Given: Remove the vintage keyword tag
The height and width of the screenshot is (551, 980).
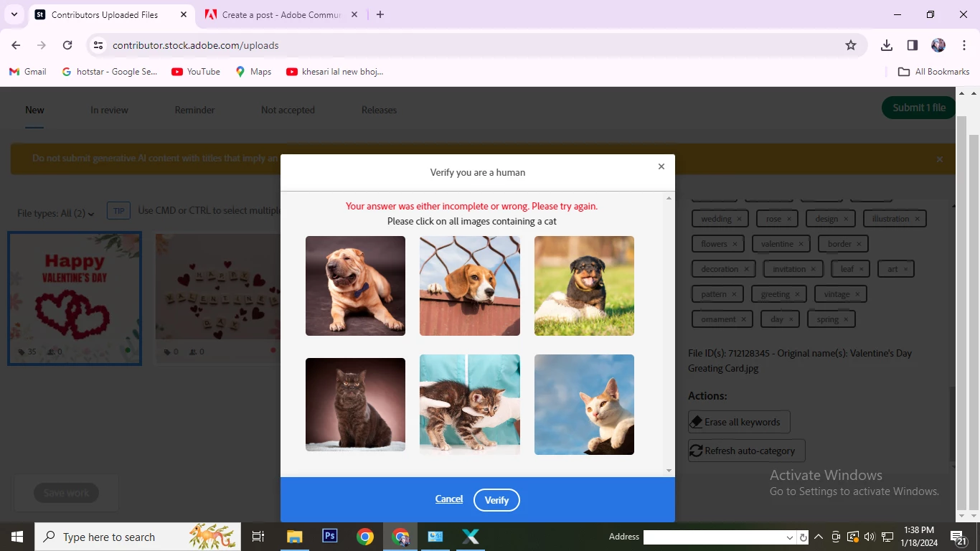Looking at the screenshot, I should pos(857,294).
